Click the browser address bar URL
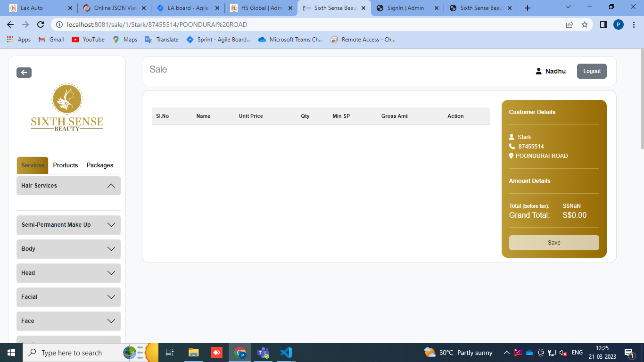 157,25
